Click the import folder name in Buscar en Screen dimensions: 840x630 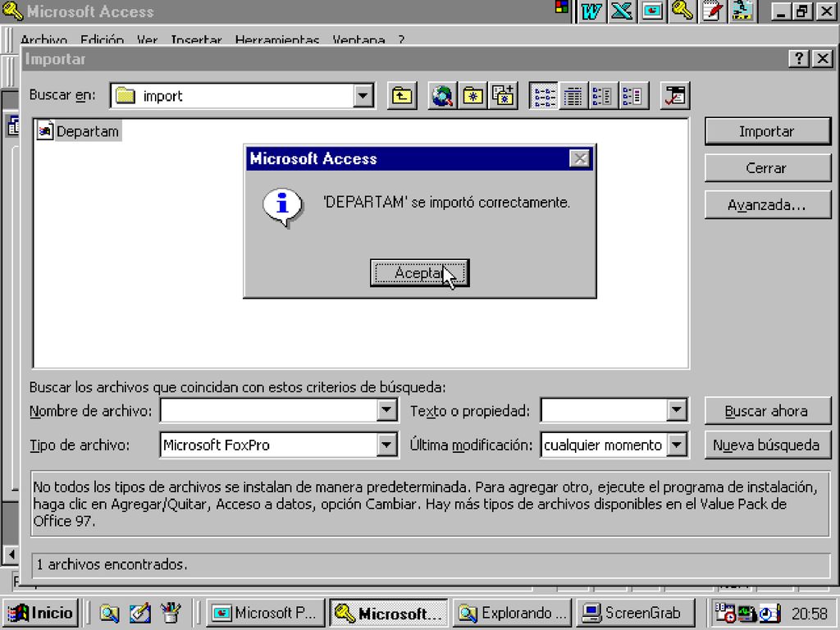pyautogui.click(x=163, y=97)
